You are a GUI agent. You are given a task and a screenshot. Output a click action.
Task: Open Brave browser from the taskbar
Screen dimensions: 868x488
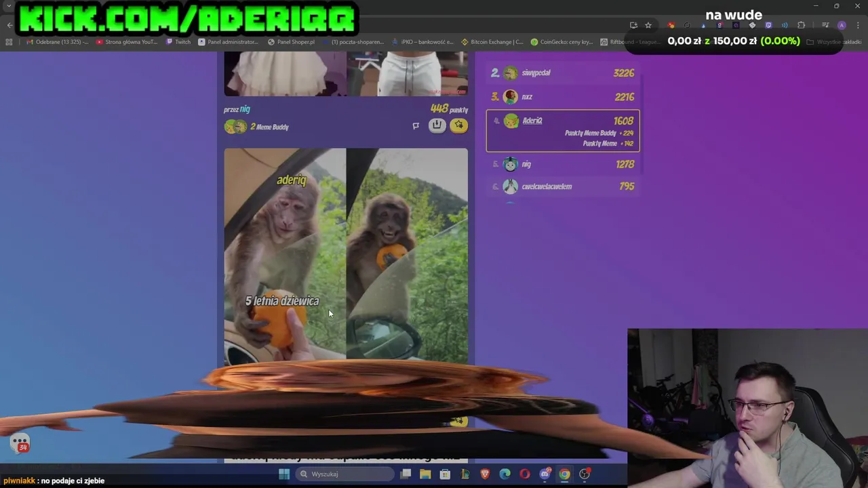pos(485,474)
